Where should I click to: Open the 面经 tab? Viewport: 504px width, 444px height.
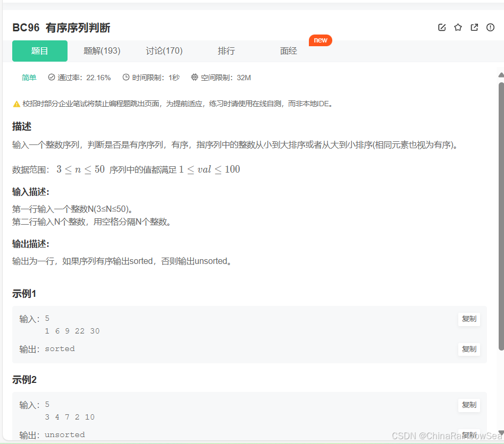point(289,51)
